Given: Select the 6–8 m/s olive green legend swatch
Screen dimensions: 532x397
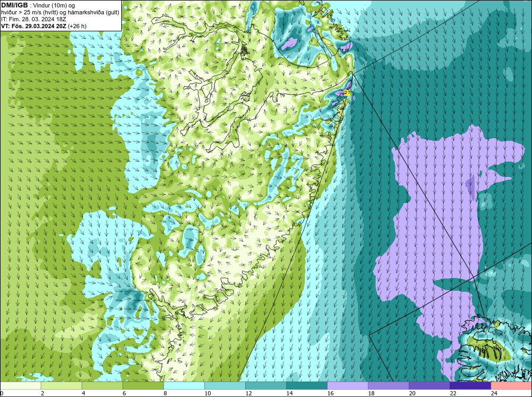Looking at the screenshot, I should point(143,386).
